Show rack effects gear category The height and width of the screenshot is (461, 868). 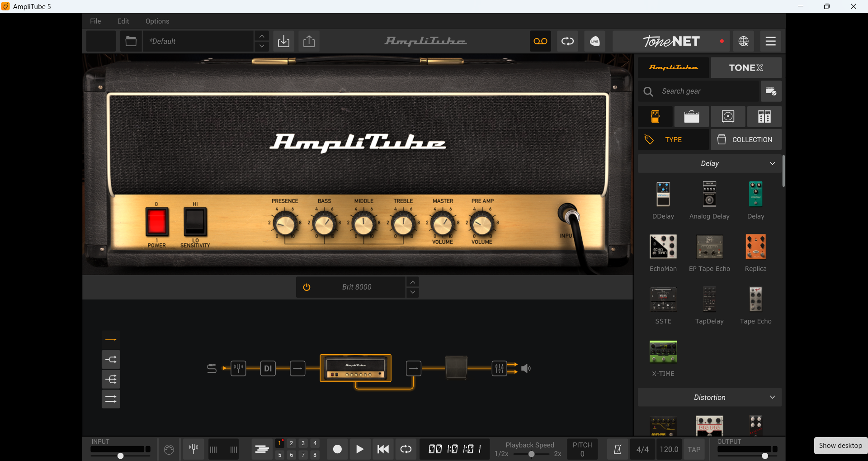click(x=764, y=117)
